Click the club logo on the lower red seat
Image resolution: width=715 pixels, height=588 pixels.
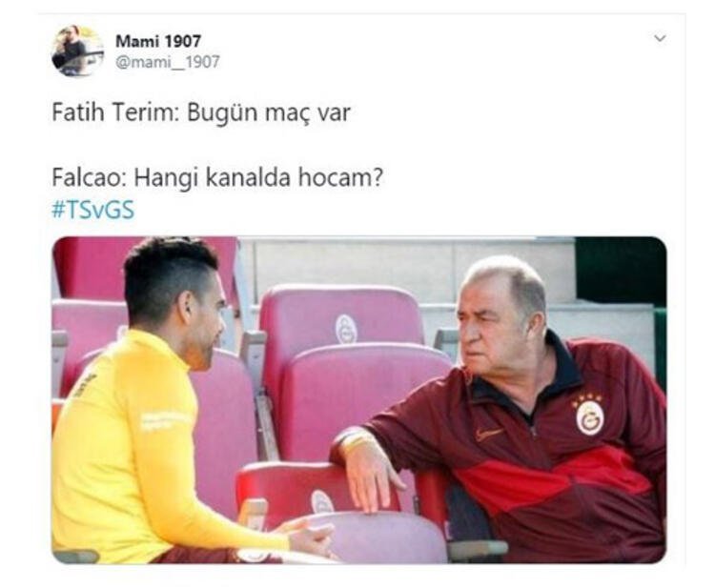[x=322, y=502]
